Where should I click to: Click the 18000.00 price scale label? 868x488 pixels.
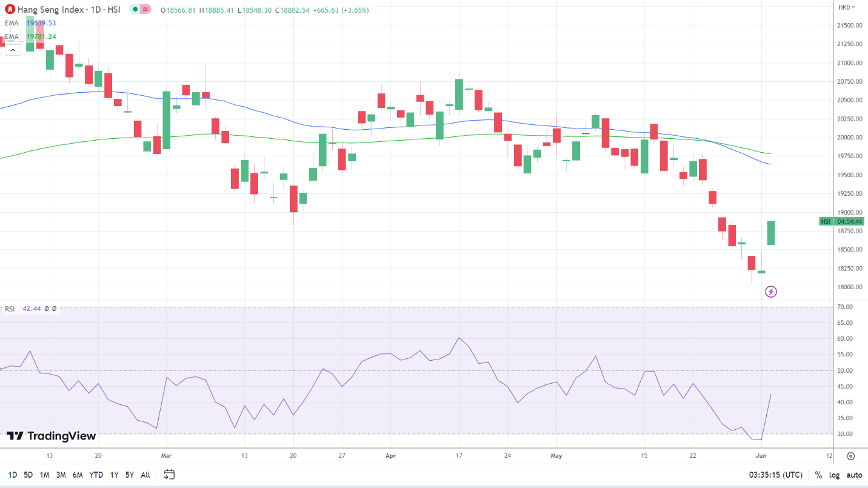coord(851,287)
